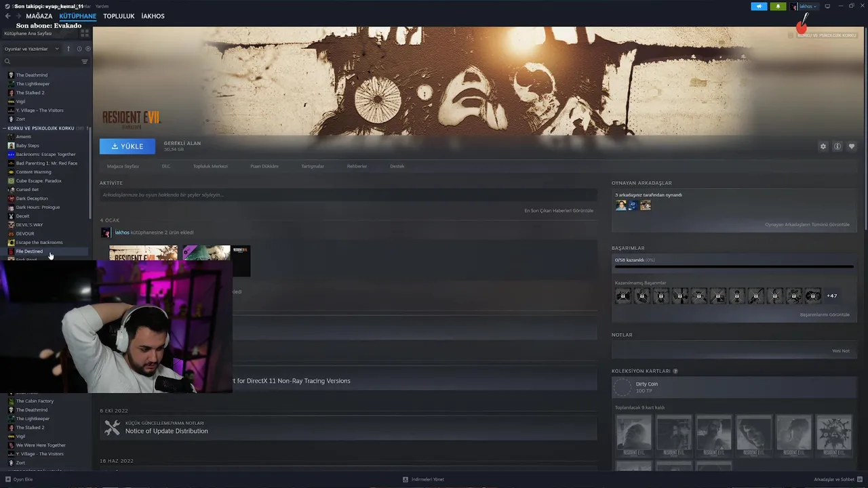Click Oynayan Arkadaşların Tümünü Görüntüle

point(807,224)
